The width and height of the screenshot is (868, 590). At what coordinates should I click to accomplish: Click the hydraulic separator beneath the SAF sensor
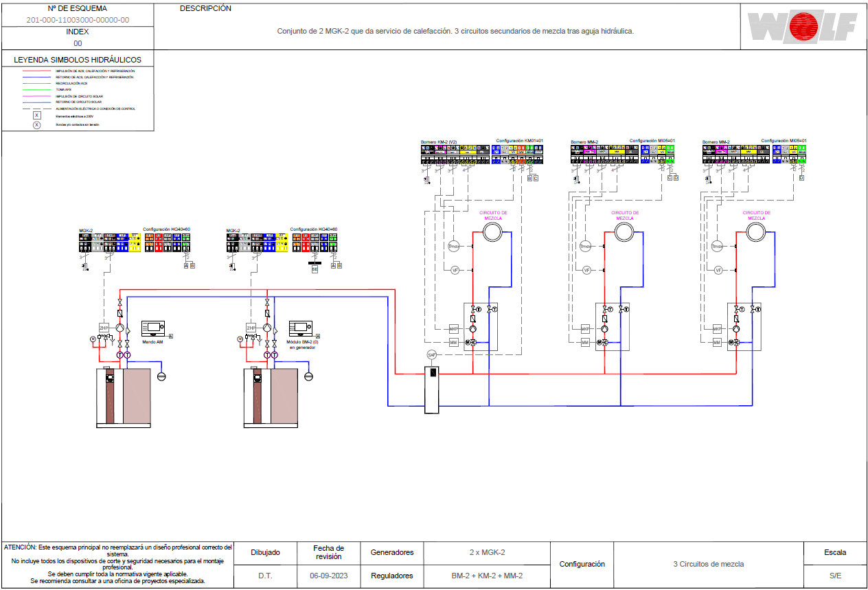tap(432, 389)
